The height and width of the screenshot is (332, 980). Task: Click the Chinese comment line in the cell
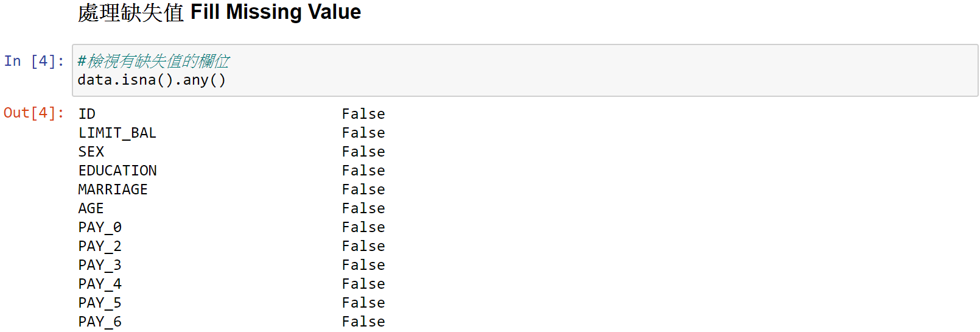pyautogui.click(x=153, y=61)
